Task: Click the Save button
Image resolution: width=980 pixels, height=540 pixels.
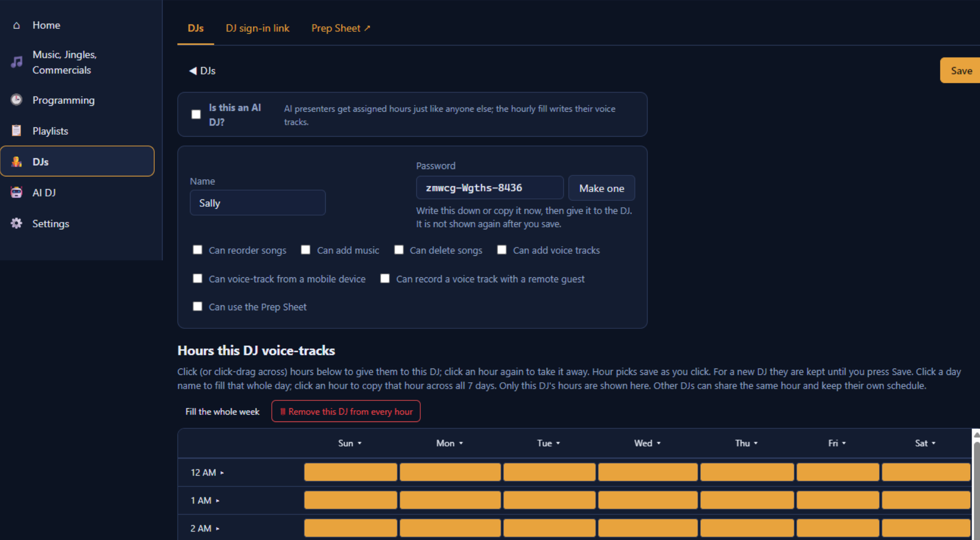Action: pyautogui.click(x=960, y=71)
